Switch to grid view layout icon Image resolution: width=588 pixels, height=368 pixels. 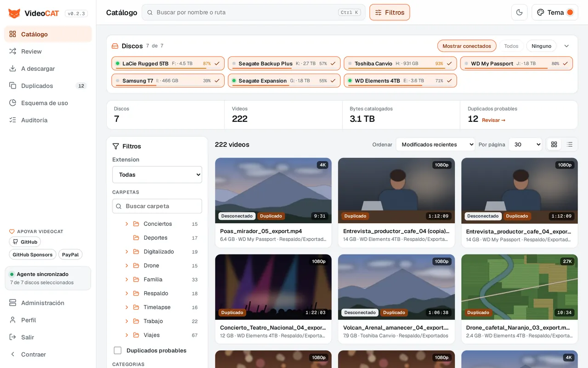coord(554,144)
